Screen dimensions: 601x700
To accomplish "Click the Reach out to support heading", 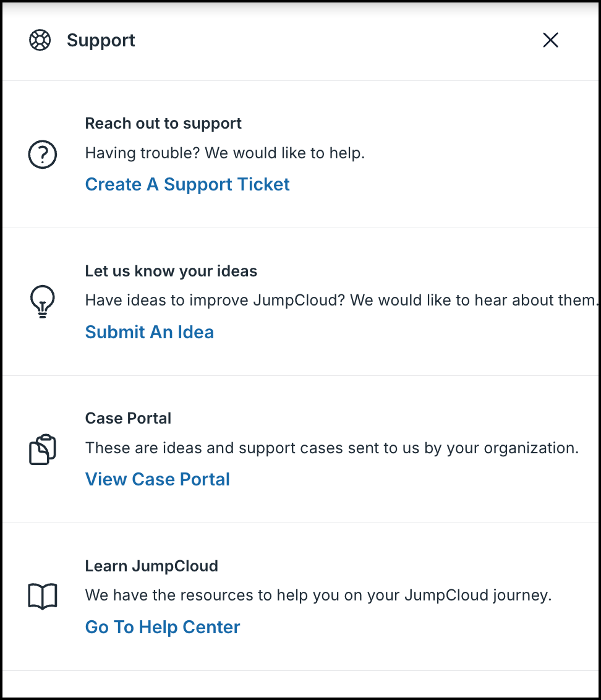I will 163,123.
